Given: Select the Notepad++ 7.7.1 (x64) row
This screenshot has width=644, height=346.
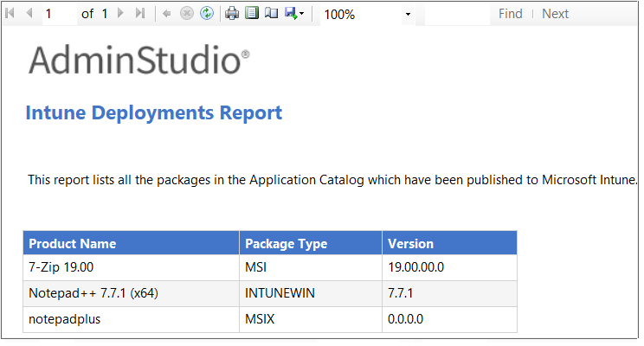Looking at the screenshot, I should tap(93, 293).
